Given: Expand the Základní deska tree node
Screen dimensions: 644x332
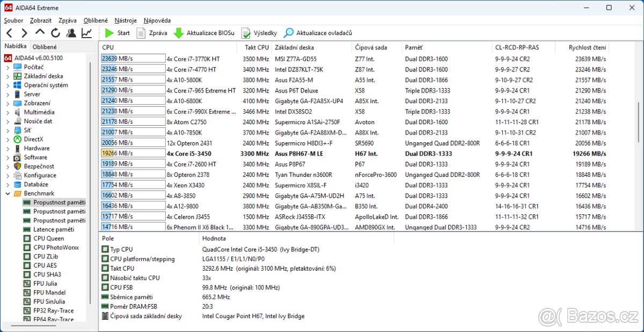Looking at the screenshot, I should [x=8, y=76].
